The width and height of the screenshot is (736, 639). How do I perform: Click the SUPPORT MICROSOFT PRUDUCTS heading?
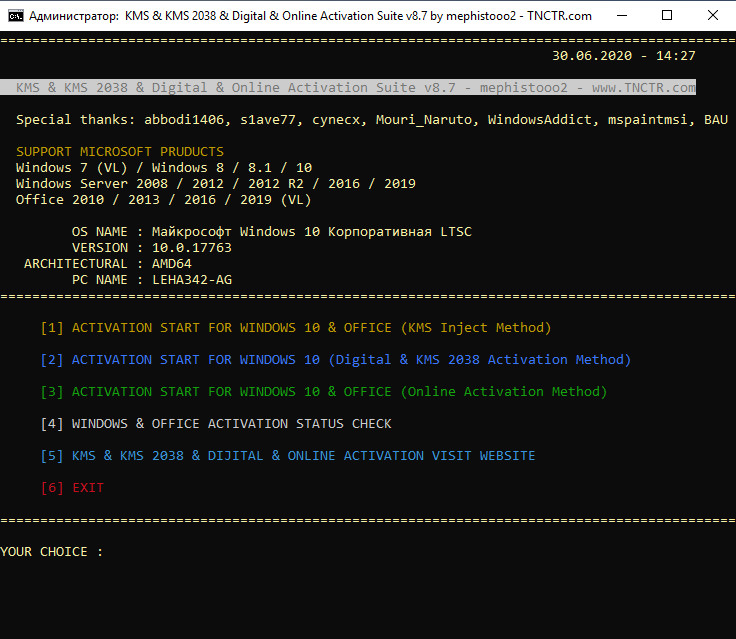[120, 152]
